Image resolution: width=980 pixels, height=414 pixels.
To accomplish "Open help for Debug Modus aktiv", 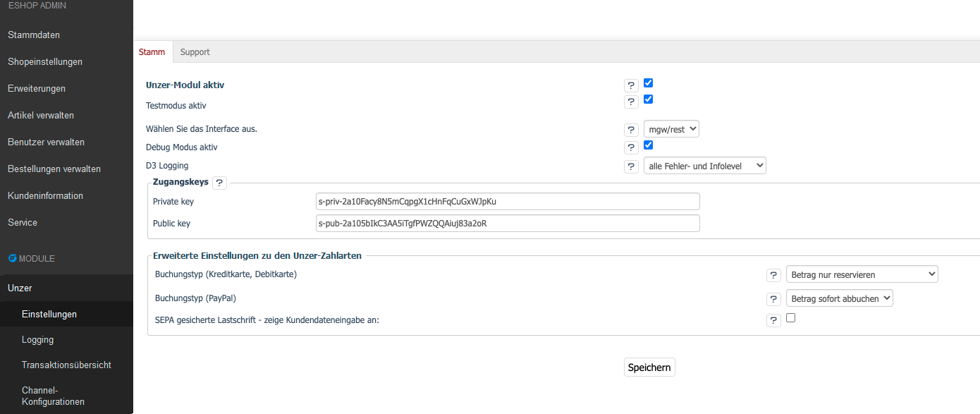I will click(x=631, y=147).
